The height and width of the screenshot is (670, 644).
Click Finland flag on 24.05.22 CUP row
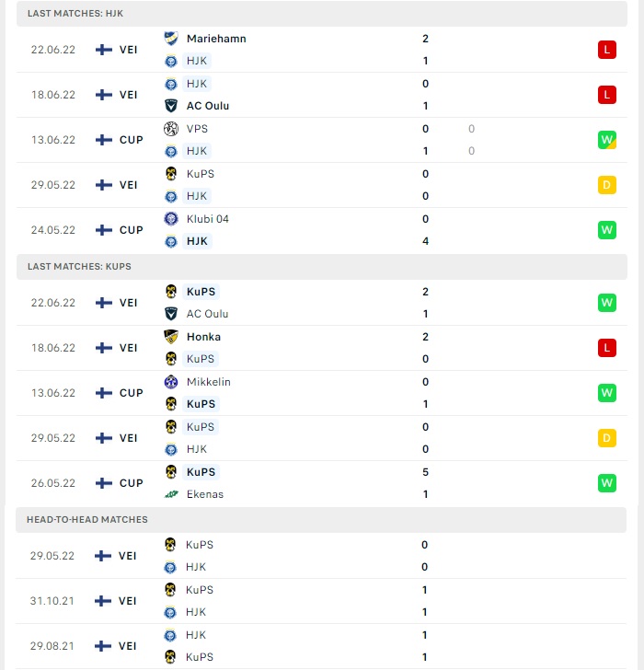[104, 230]
